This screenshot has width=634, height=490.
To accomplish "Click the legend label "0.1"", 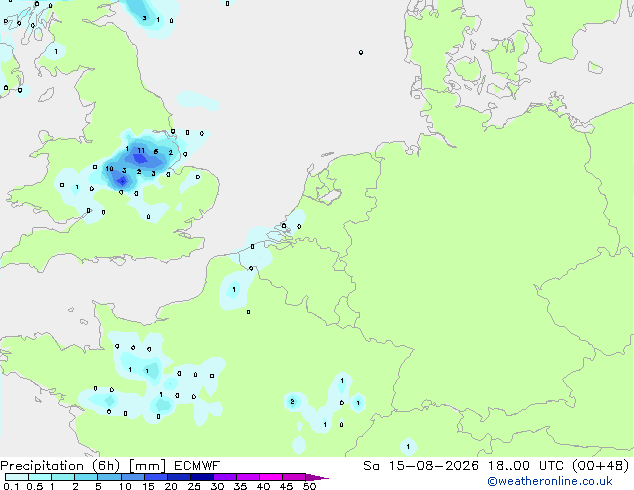I will click(x=11, y=486).
